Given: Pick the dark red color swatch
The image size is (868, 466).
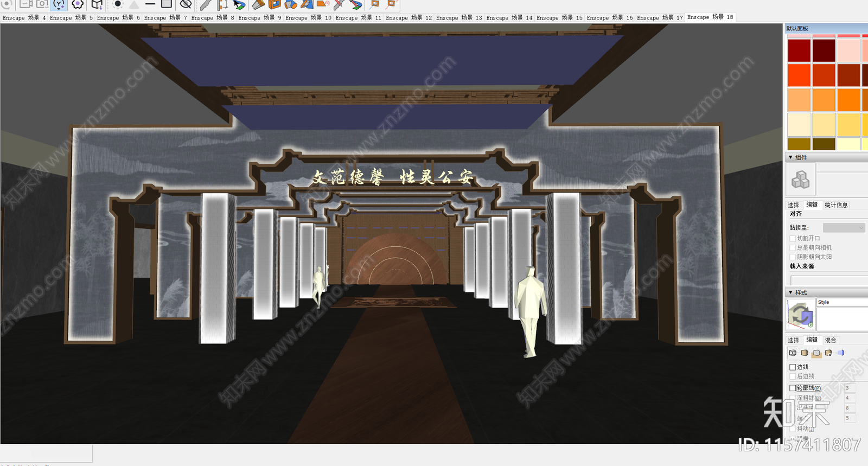Looking at the screenshot, I should 799,50.
